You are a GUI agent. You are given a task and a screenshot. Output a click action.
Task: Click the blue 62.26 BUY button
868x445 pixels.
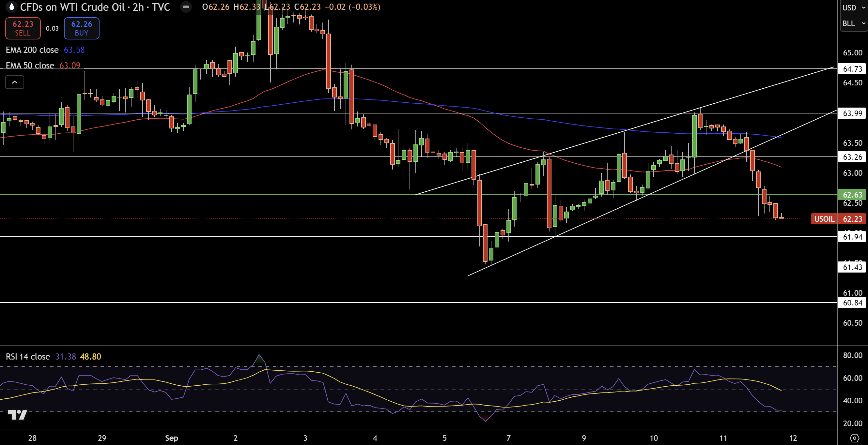pos(82,28)
